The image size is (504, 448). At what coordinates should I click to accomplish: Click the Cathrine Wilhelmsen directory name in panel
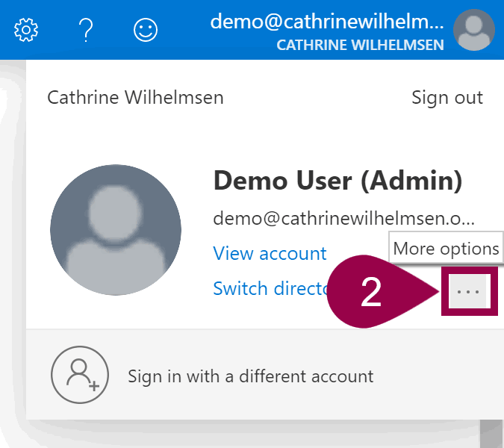[135, 98]
